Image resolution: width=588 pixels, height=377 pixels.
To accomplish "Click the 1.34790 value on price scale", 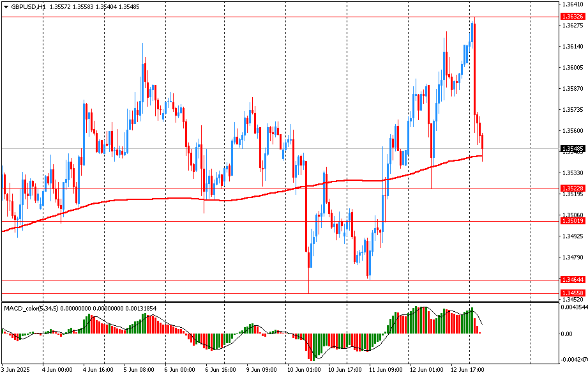I will (572, 258).
